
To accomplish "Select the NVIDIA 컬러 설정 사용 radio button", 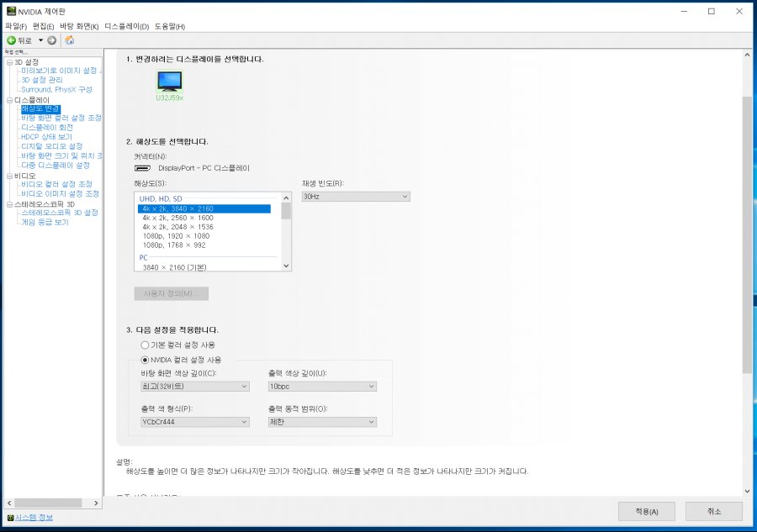I will (x=144, y=360).
